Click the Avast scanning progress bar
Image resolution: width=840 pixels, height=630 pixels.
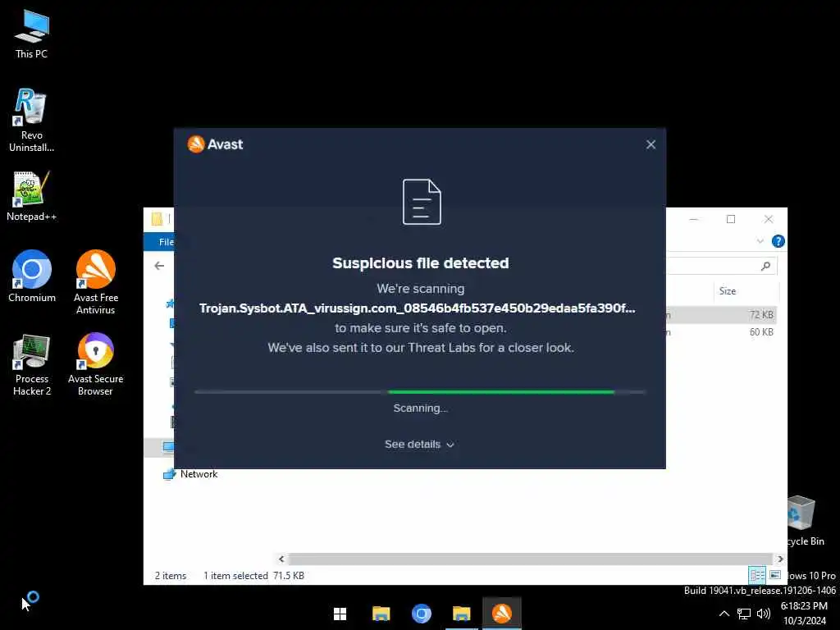[x=420, y=392]
